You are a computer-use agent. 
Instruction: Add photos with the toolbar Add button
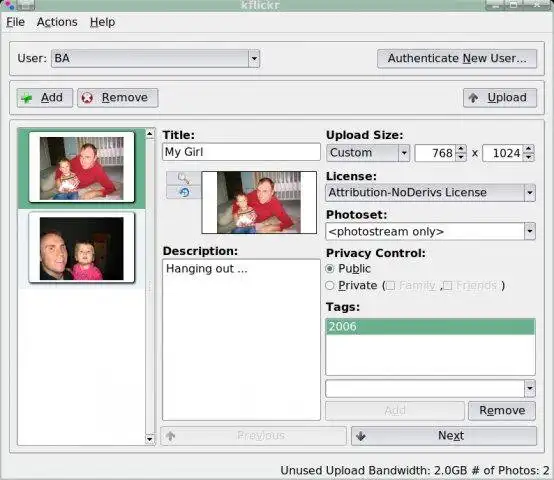(45, 97)
